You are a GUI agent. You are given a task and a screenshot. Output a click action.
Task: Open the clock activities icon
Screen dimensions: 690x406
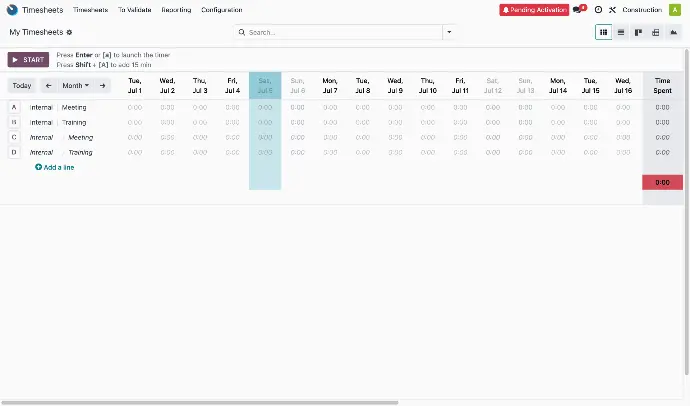coord(598,9)
